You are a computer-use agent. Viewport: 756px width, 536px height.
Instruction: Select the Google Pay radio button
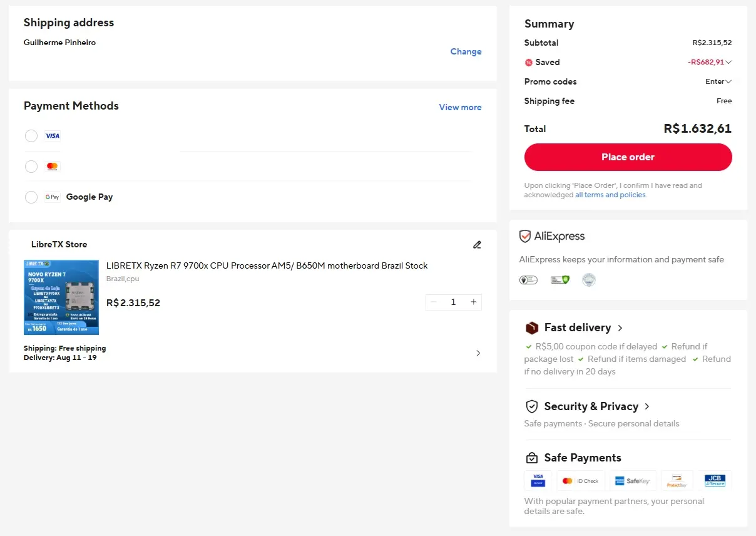pyautogui.click(x=31, y=197)
